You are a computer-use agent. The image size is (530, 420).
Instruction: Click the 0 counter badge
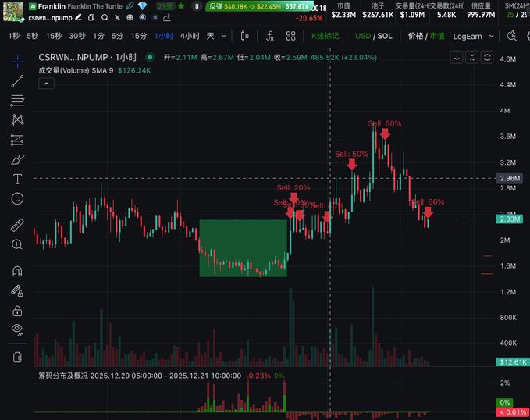(197, 6)
